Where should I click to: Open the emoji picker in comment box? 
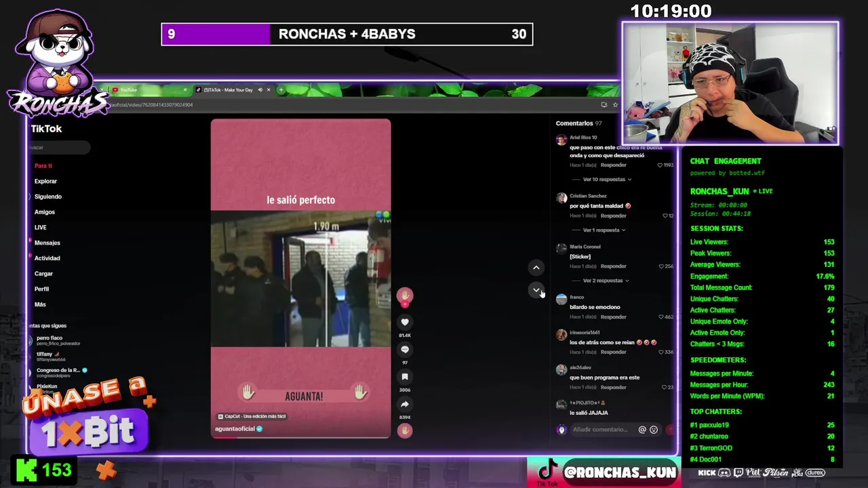654,430
